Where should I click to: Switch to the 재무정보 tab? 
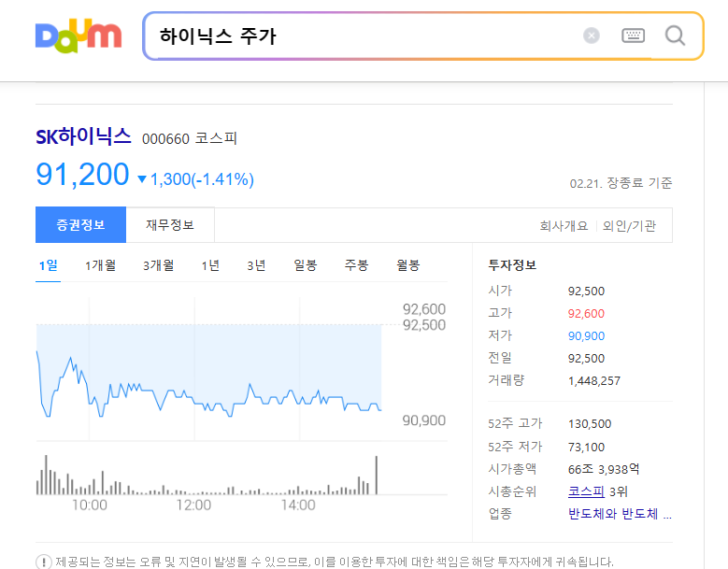(x=170, y=225)
